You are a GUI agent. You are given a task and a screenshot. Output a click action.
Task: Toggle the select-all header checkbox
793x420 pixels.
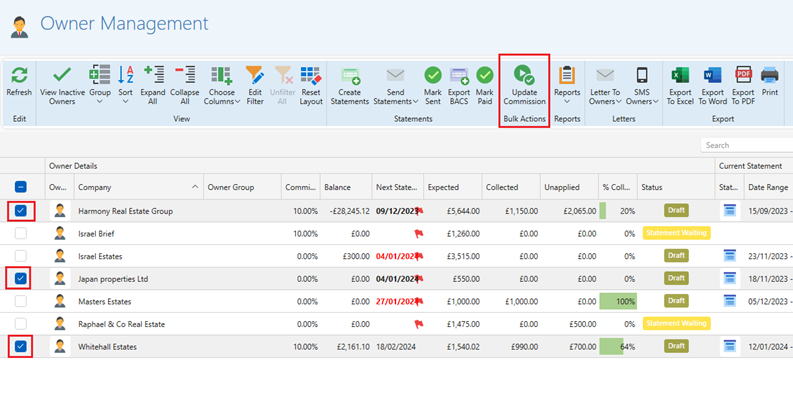tap(21, 187)
